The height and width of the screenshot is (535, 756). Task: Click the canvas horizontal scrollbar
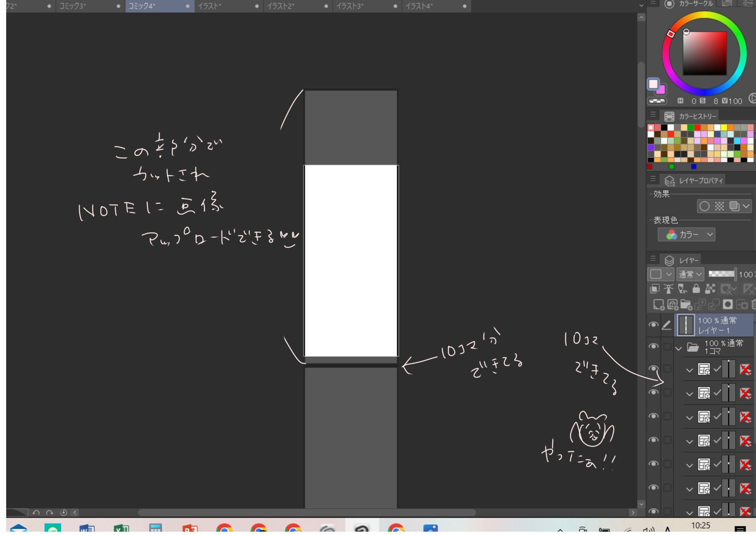[307, 512]
